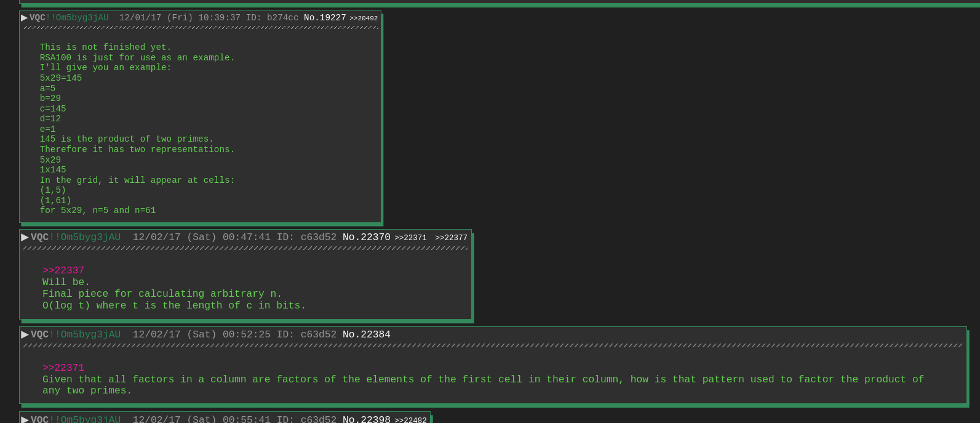Screen dimensions: 980x423
Task: Click timestamp 12/01/17 (Fri) 10:39:37
Action: [x=180, y=18]
